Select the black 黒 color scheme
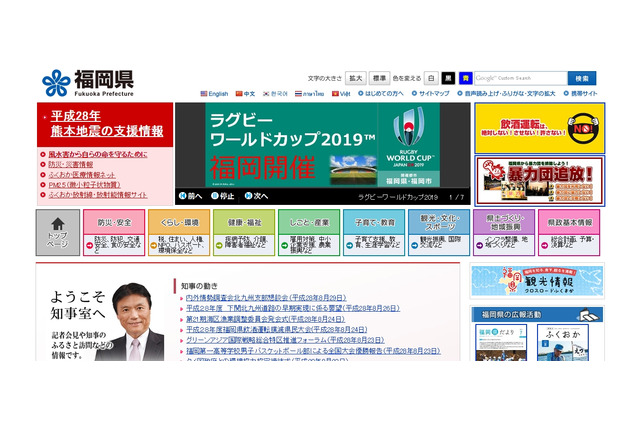The image size is (640, 426). 448,78
